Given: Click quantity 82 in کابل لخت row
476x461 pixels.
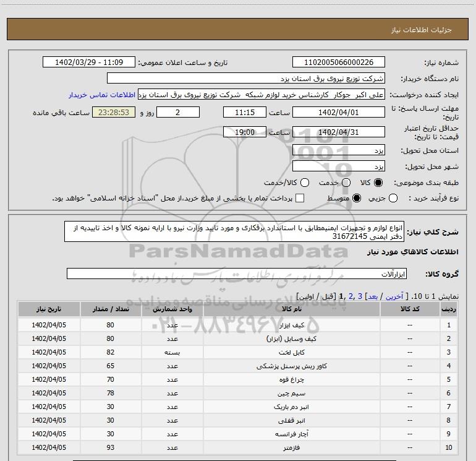Looking at the screenshot, I should coord(111,352).
